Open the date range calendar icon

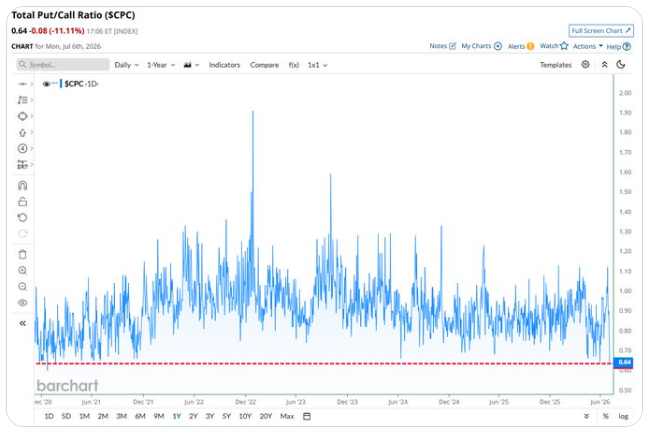click(x=307, y=416)
